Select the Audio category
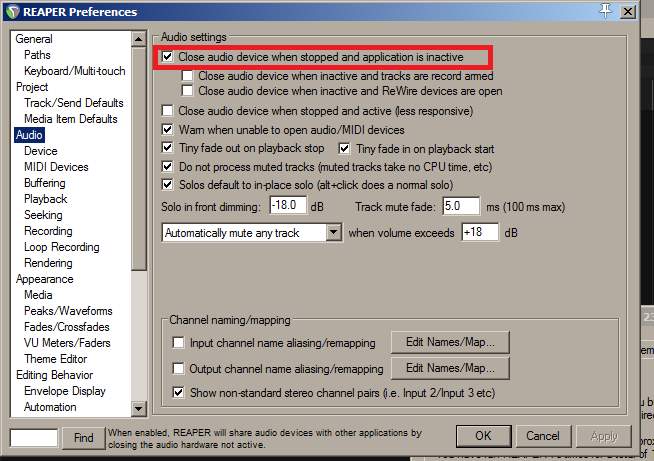 [x=29, y=135]
